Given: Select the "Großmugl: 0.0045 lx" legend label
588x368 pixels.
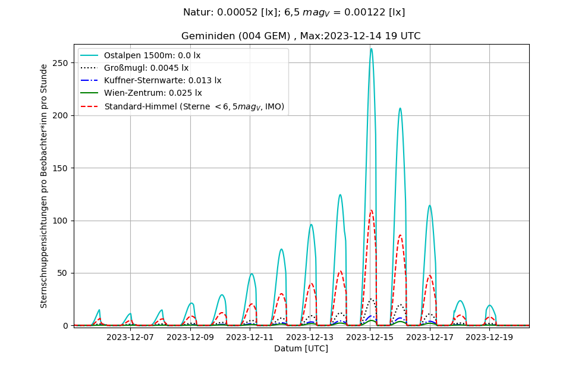Looking at the screenshot, I should tap(146, 68).
